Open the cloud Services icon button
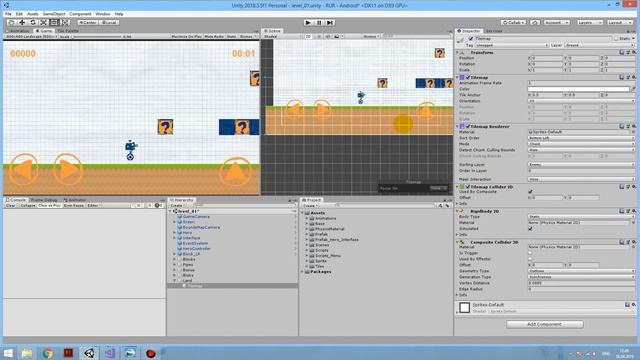This screenshot has height=360, width=640. coord(535,22)
